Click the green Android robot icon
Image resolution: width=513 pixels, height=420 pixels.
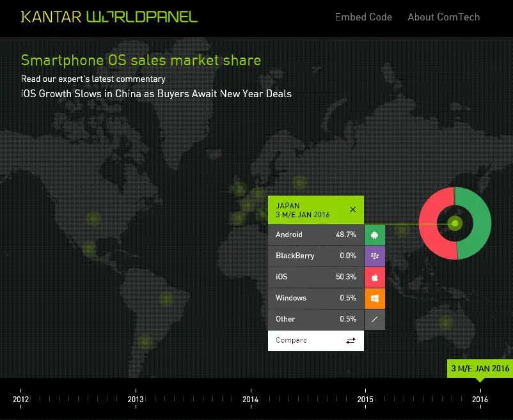[x=375, y=235]
